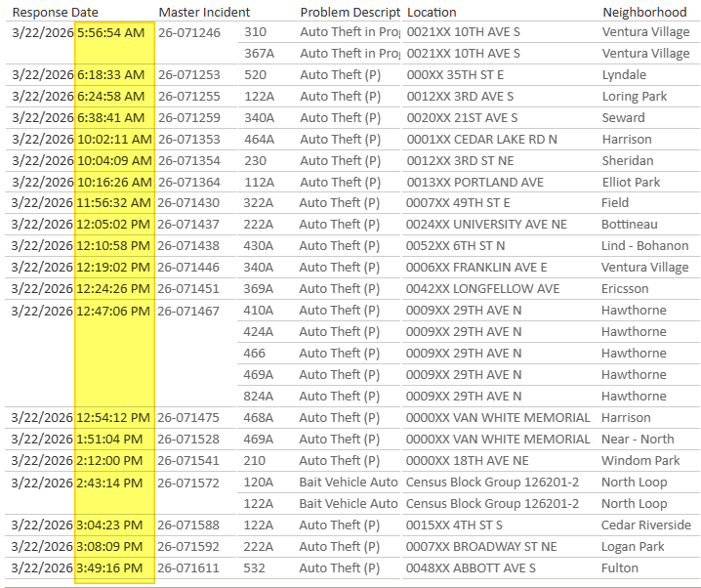The height and width of the screenshot is (588, 701).
Task: Click the Logan Park cell
Action: coord(633,546)
